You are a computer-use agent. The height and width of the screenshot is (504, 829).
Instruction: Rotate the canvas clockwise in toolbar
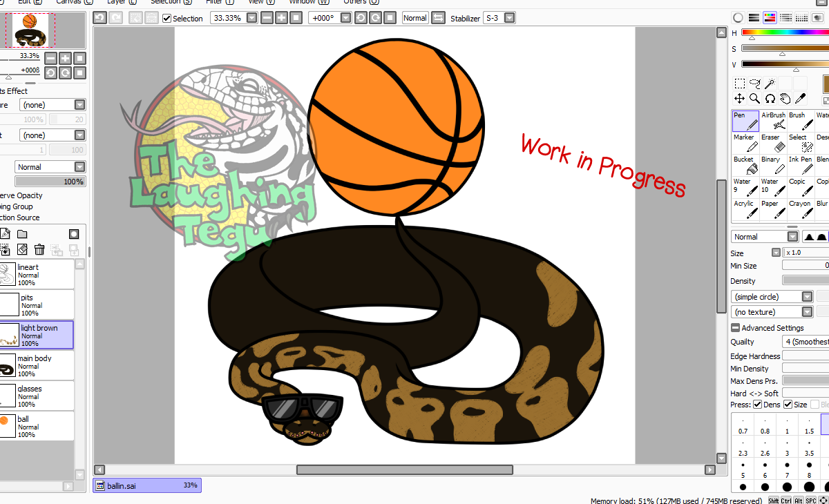pyautogui.click(x=375, y=18)
